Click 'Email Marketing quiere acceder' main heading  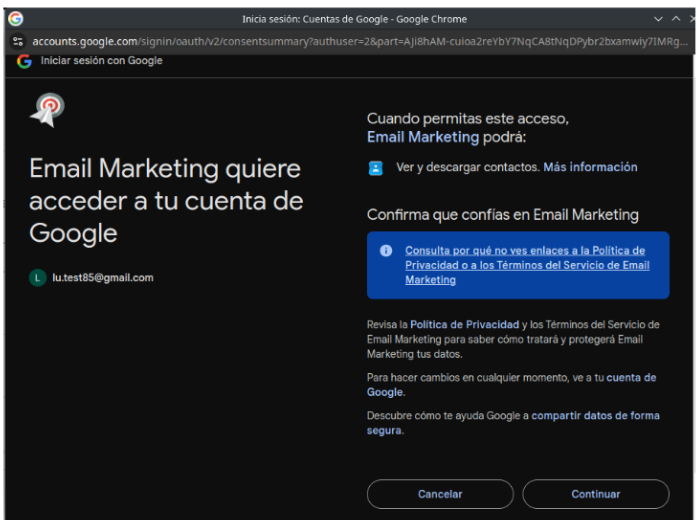pos(166,201)
